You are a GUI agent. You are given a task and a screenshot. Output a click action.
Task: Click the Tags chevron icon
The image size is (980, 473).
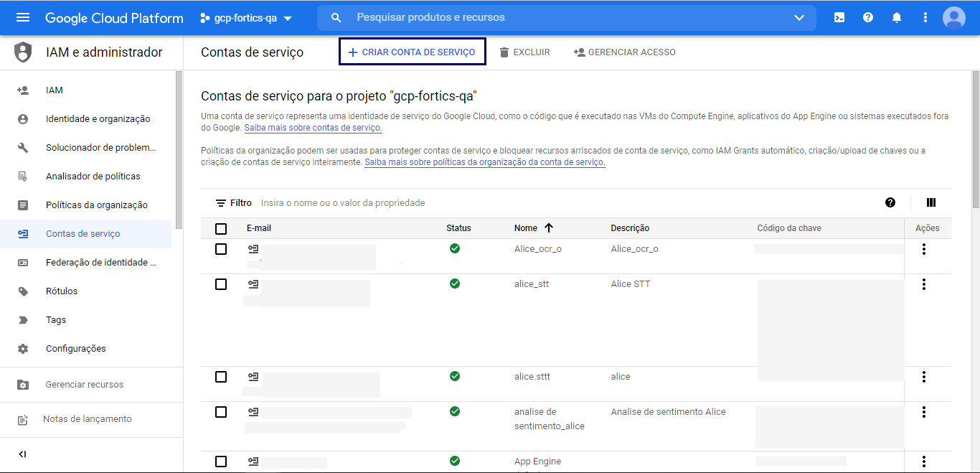pos(23,320)
